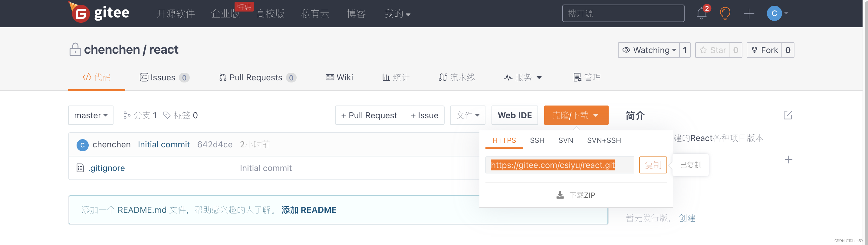Image resolution: width=868 pixels, height=245 pixels.
Task: Open 私有云 in navigation bar
Action: point(315,14)
